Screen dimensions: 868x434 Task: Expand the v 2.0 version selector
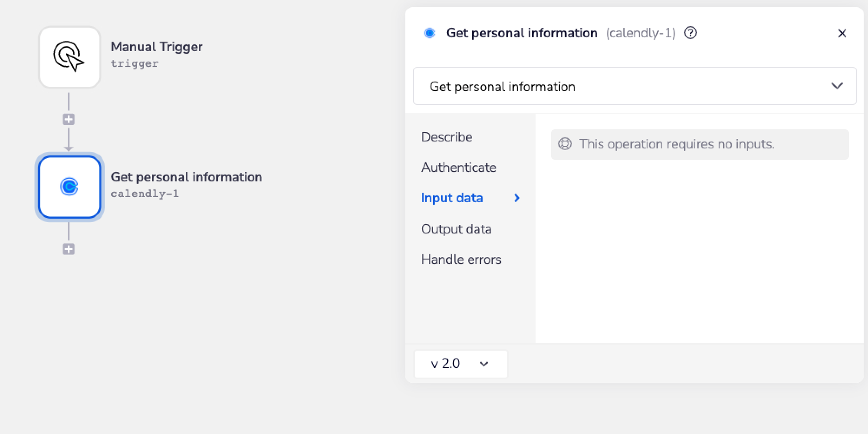pos(460,364)
